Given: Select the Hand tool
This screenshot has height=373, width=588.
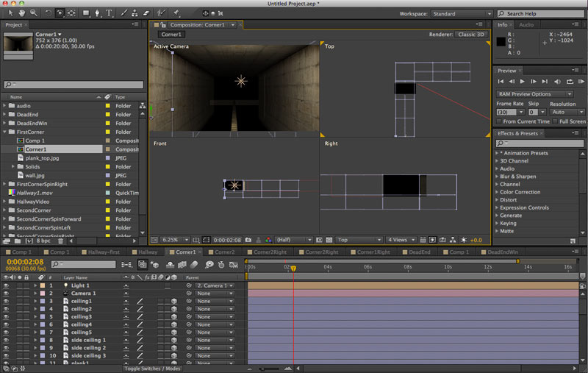Looking at the screenshot, I should [22, 13].
